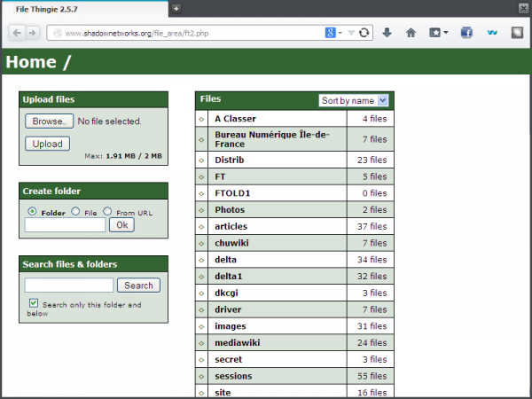The height and width of the screenshot is (399, 532).
Task: Click the Search button
Action: [138, 286]
